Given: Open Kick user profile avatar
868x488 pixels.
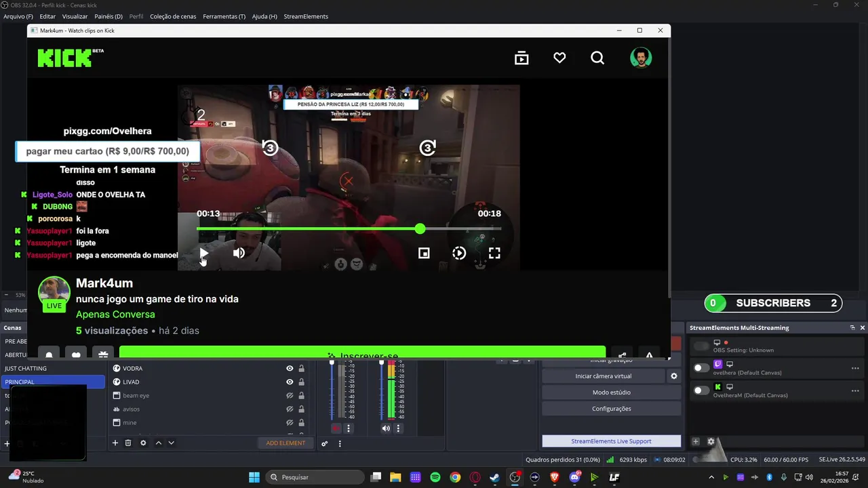Looking at the screenshot, I should coord(641,58).
